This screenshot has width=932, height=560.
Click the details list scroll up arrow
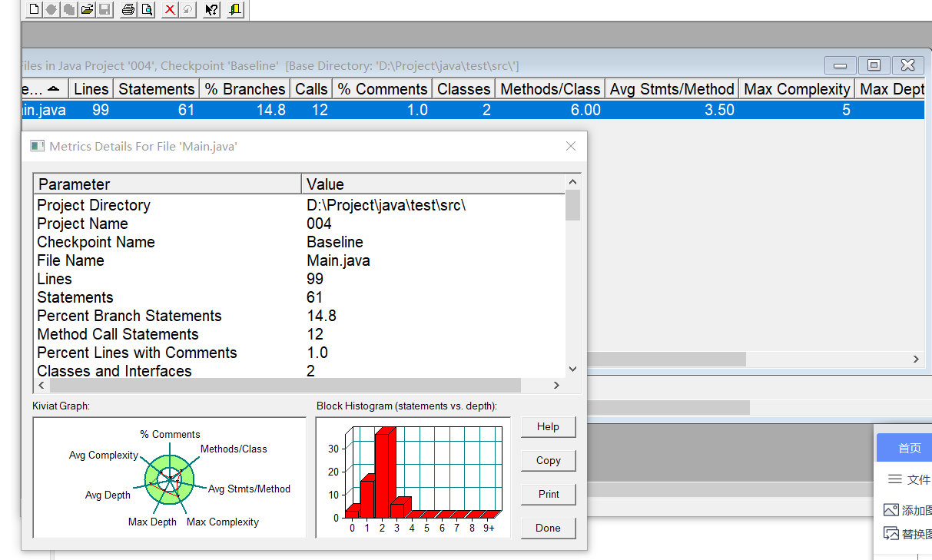(572, 182)
